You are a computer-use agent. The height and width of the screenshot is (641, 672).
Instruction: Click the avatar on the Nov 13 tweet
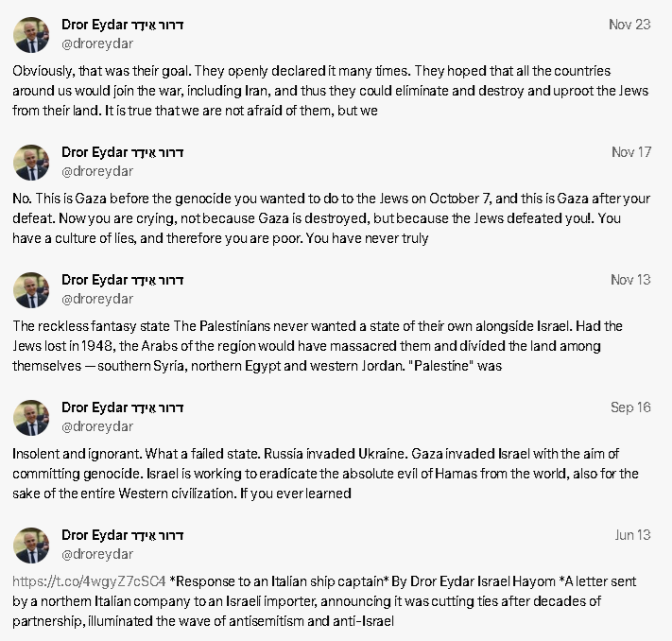(31, 290)
